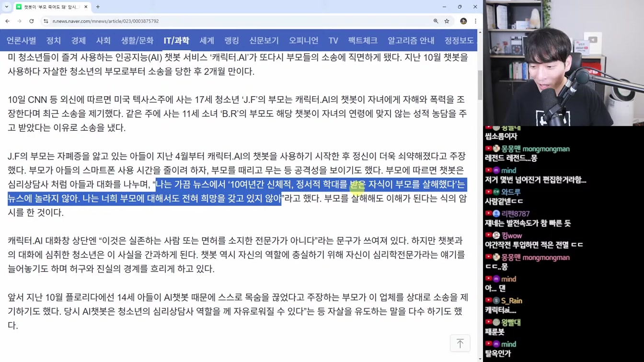Screen dimensions: 644x362
Task: Select the IT/과학 section tab
Action: point(176,41)
